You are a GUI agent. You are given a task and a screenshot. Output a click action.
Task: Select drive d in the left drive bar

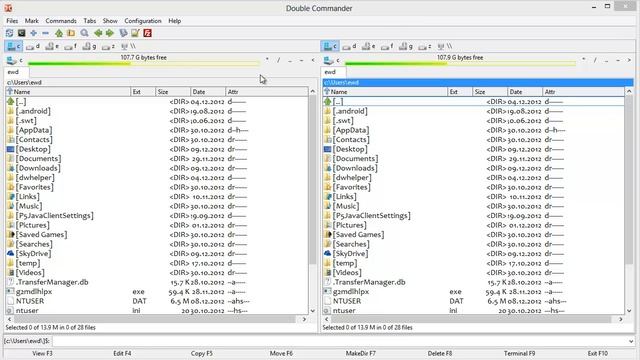pyautogui.click(x=33, y=47)
